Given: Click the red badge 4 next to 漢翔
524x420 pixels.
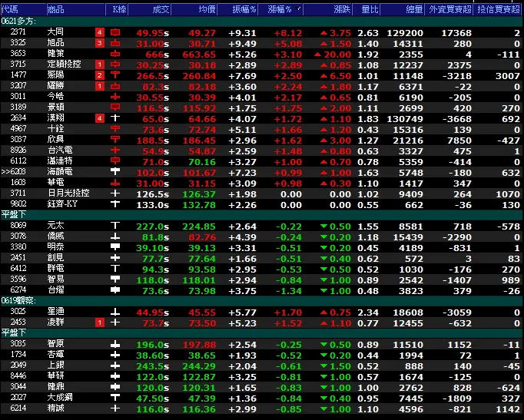Looking at the screenshot, I should (x=100, y=118).
